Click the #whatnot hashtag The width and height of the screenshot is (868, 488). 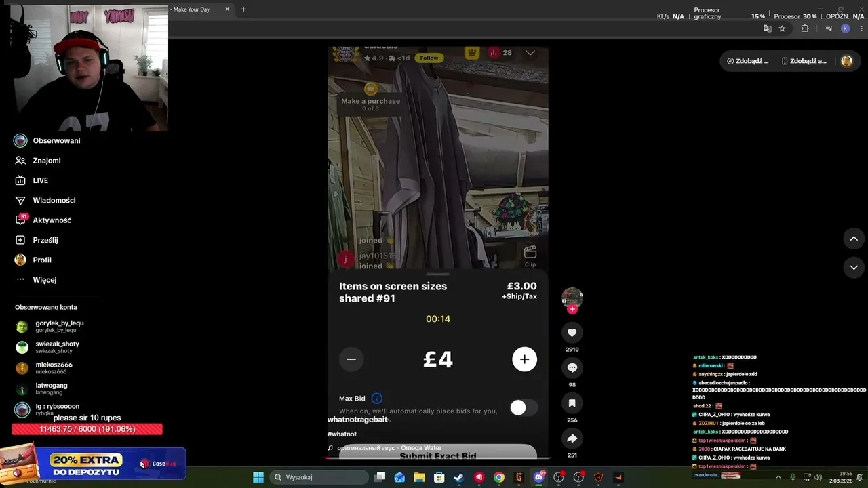point(342,434)
